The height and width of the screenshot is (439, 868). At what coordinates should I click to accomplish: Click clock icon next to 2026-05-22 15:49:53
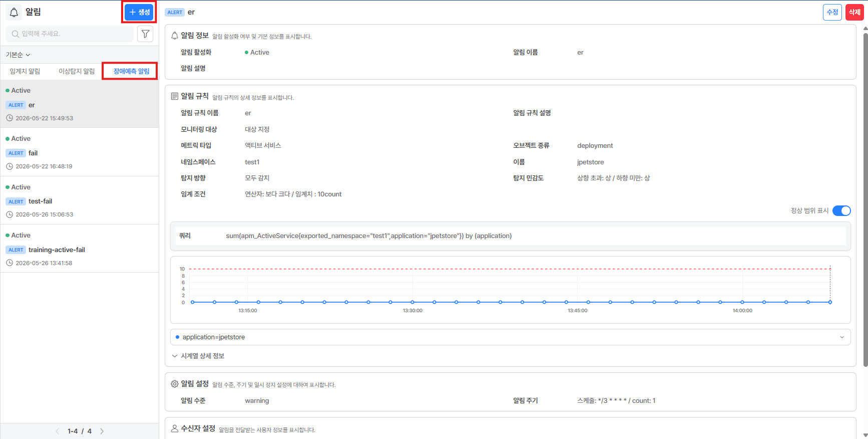coord(10,118)
